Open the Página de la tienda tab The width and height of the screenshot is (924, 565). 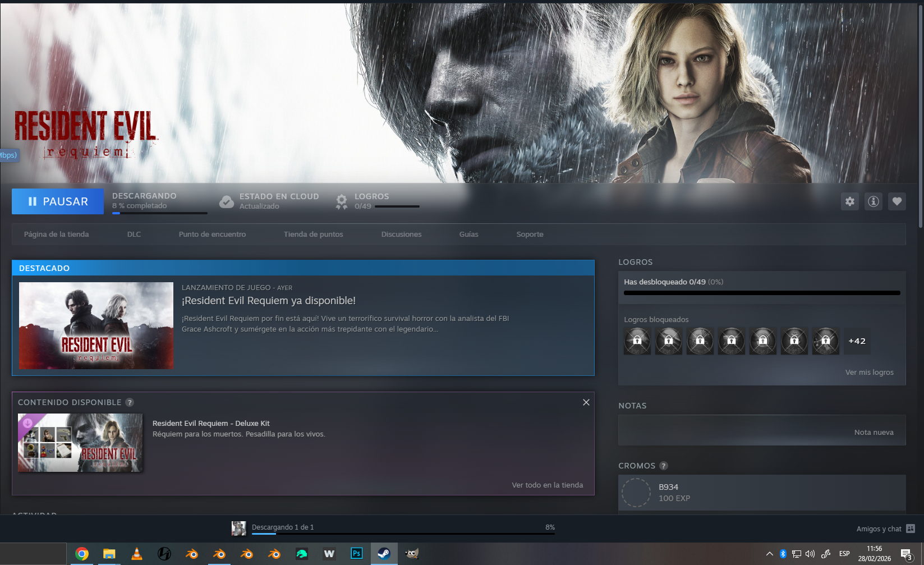coord(56,235)
